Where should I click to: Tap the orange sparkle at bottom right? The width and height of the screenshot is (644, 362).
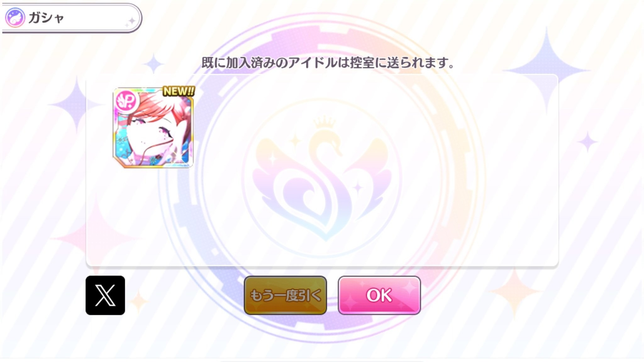[514, 293]
